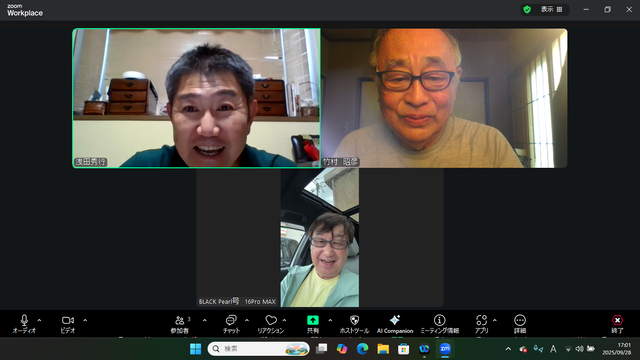The height and width of the screenshot is (360, 640).
Task: Restore down the Zoom window
Action: click(x=608, y=9)
